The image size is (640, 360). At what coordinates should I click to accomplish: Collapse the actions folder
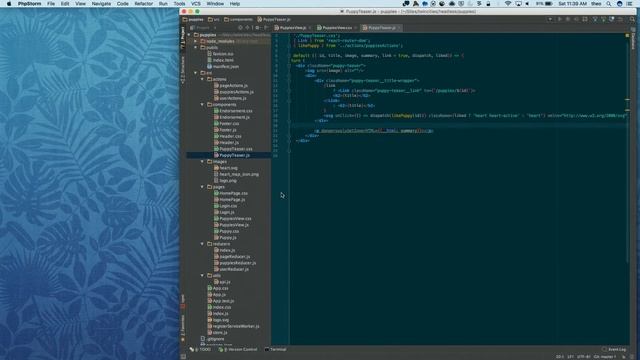click(202, 79)
